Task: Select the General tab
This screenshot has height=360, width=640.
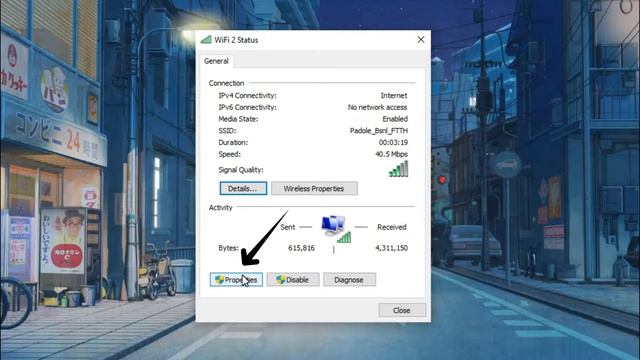Action: 216,61
